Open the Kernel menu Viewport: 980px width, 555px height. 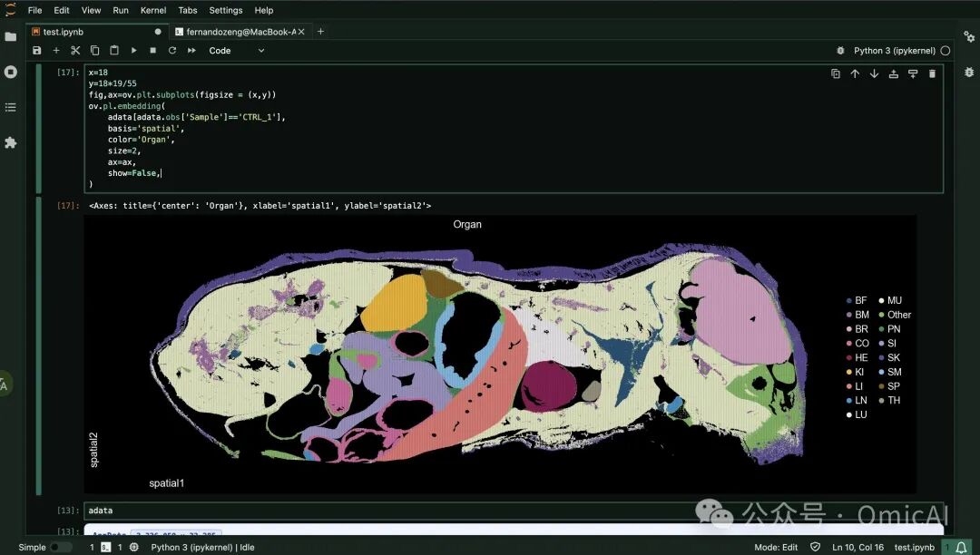[153, 10]
